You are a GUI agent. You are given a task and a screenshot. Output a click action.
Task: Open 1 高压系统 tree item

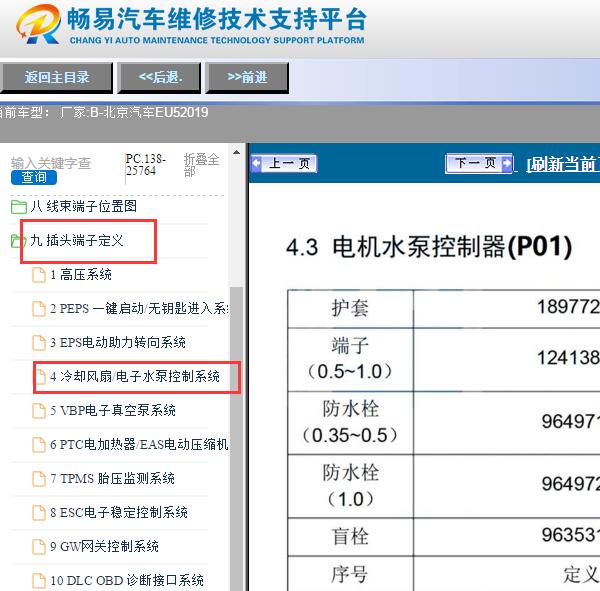pos(81,274)
